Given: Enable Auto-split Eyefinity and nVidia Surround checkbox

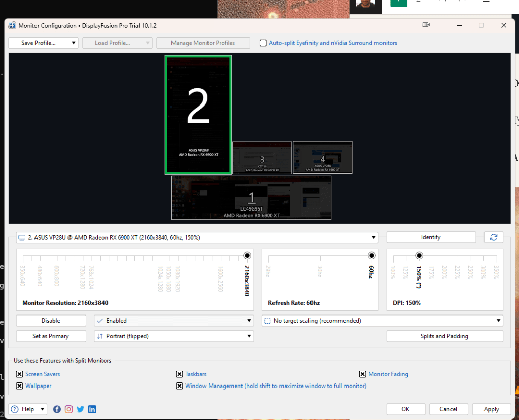Looking at the screenshot, I should [x=263, y=43].
